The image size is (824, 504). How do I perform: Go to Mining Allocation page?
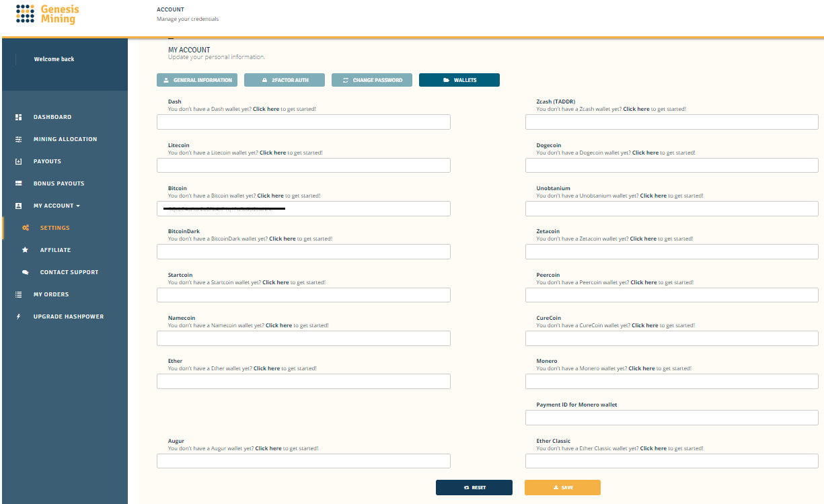coord(65,139)
